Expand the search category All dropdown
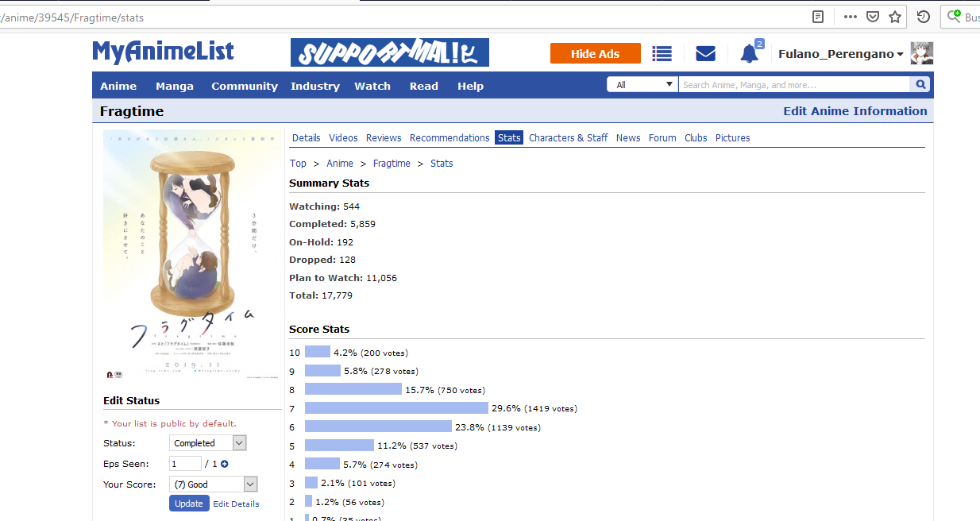Image resolution: width=980 pixels, height=521 pixels. pyautogui.click(x=642, y=85)
